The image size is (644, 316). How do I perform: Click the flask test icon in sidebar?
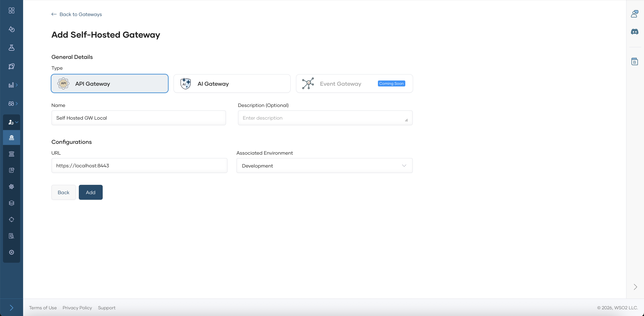(12, 48)
